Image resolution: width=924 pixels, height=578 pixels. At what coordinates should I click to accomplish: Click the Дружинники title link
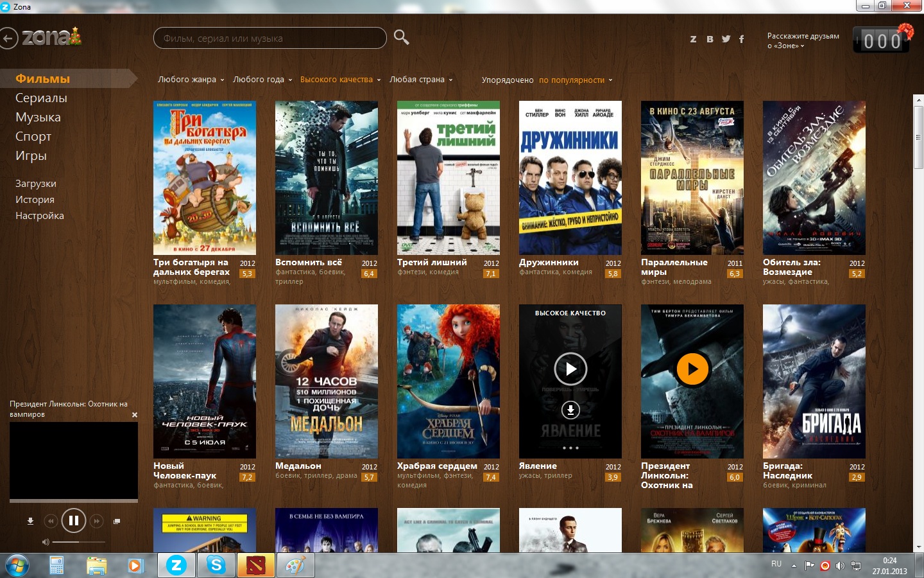pos(549,262)
